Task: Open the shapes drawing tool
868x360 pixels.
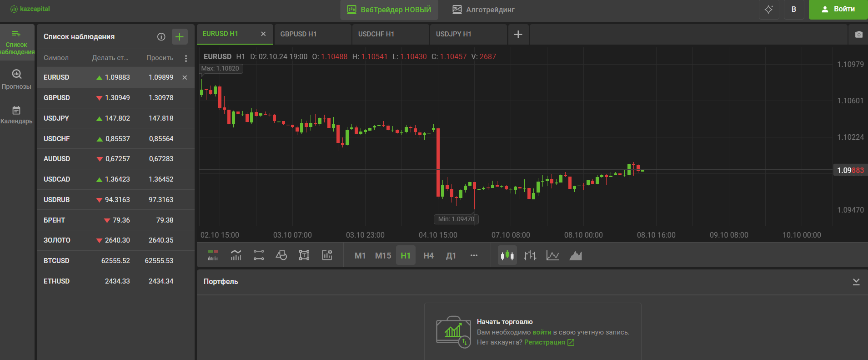Action: [x=281, y=255]
